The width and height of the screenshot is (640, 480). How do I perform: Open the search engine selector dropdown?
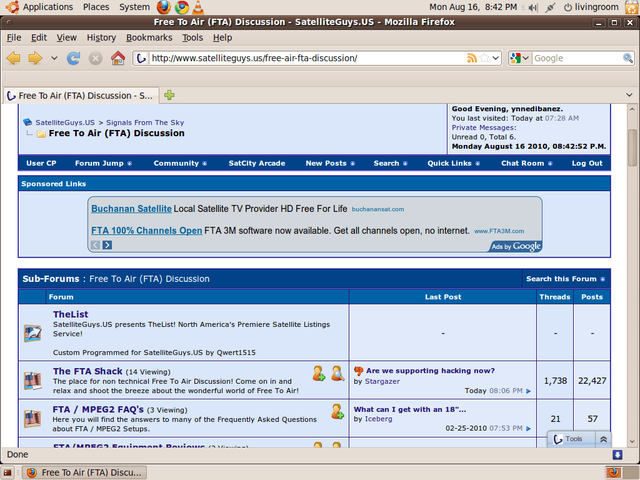coord(520,58)
